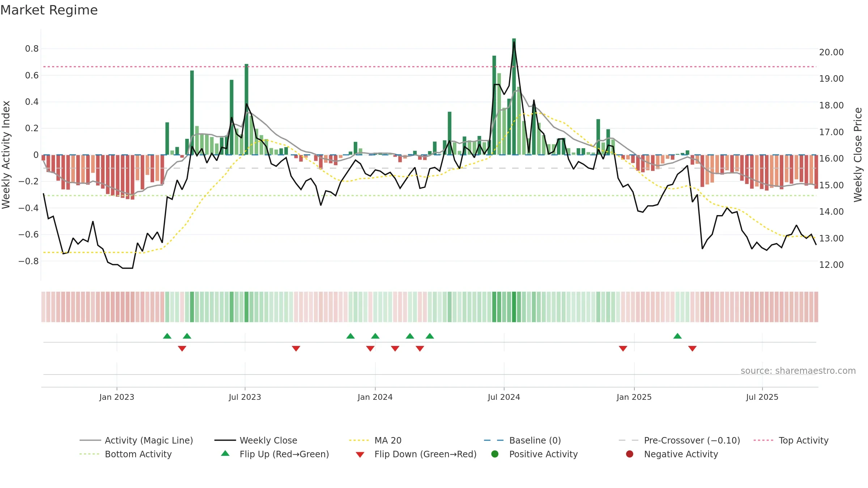Click the Pre-Crossover (−0.10) legend label
The width and height of the screenshot is (868, 488).
point(692,440)
